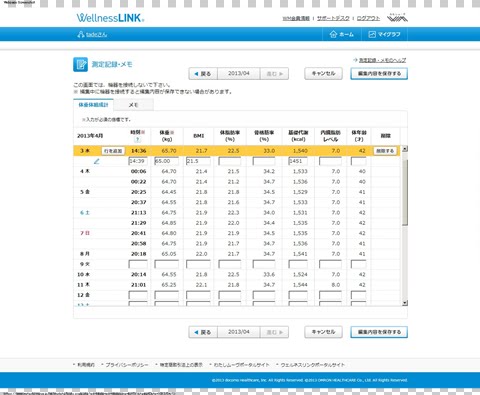
Task: Click the WellnessLINK logo
Action: [110, 18]
